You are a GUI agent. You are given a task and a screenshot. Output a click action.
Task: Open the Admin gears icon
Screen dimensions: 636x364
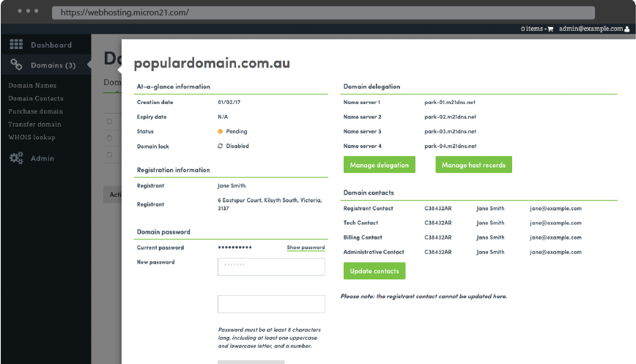(16, 158)
